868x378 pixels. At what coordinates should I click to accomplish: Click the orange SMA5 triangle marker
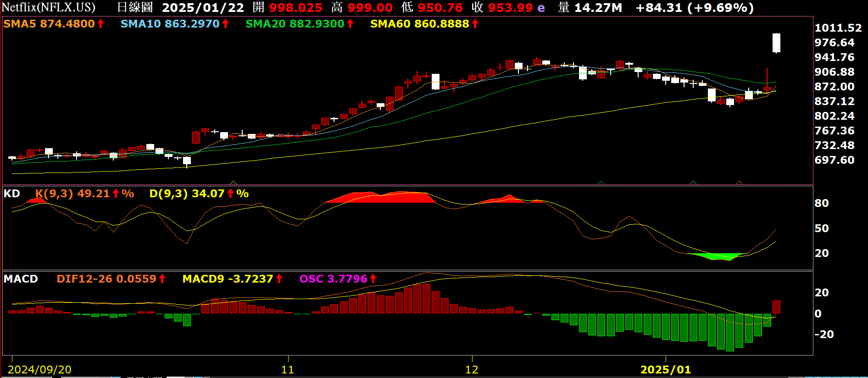pyautogui.click(x=739, y=183)
